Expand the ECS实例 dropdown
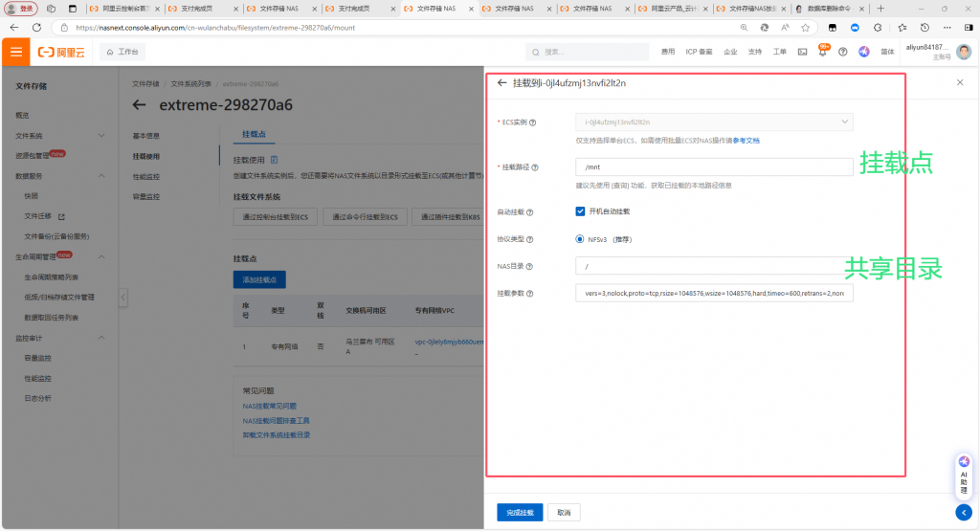The image size is (980, 531). pos(843,122)
